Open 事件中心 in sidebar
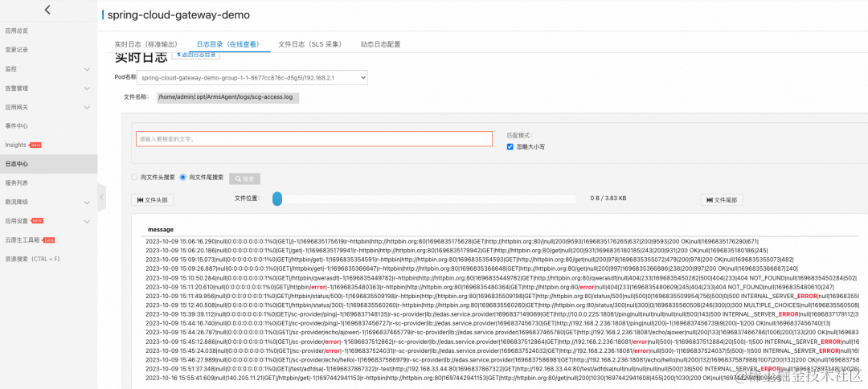Image resolution: width=868 pixels, height=389 pixels. (x=17, y=126)
